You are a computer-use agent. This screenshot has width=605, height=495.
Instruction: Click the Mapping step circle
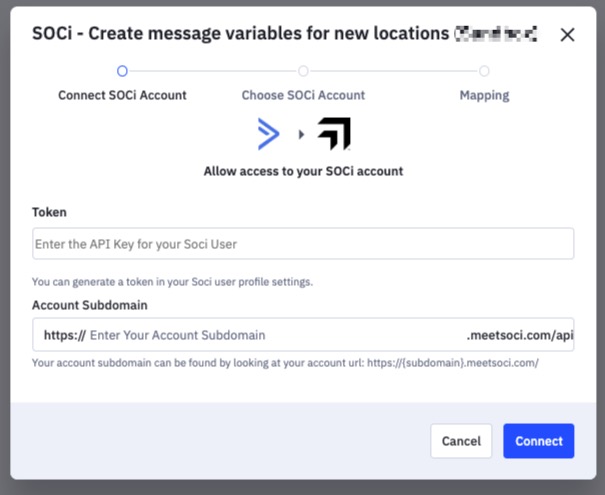click(x=484, y=71)
